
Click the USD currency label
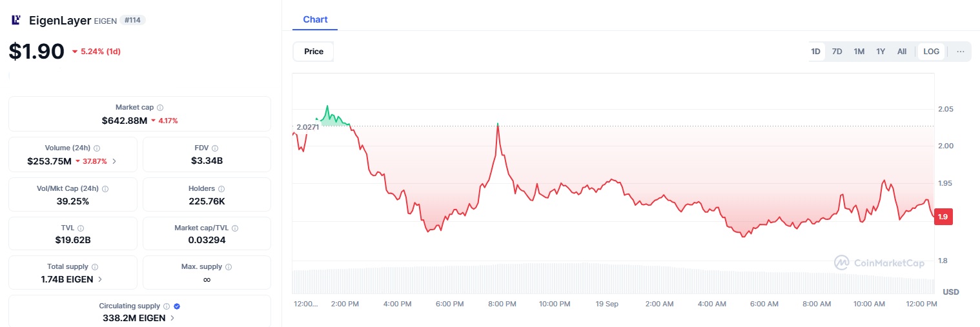(x=951, y=292)
